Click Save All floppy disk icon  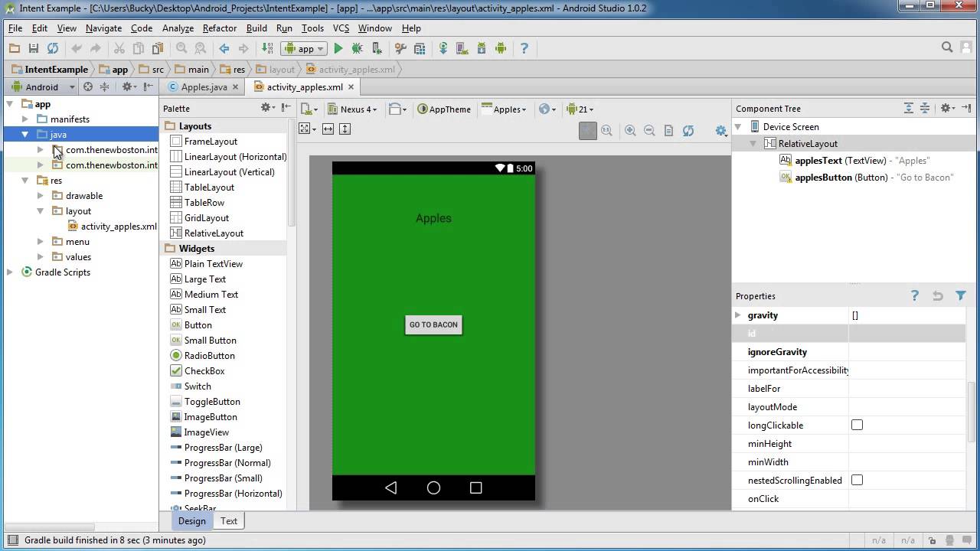33,48
